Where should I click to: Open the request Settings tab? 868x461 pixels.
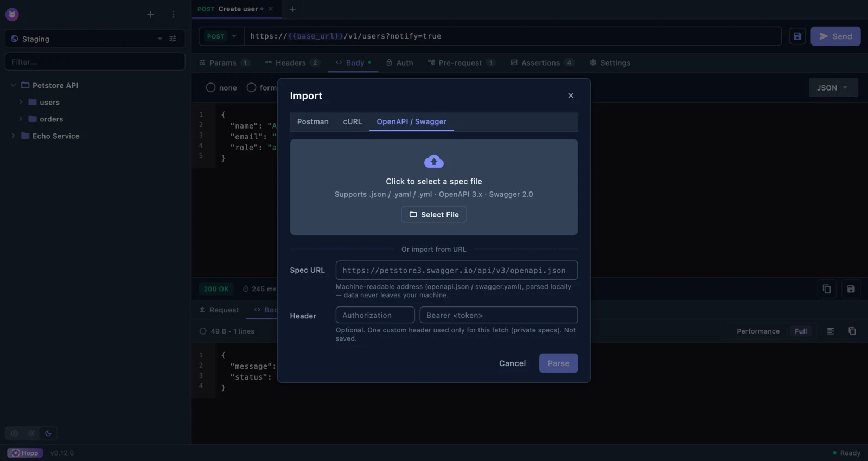[610, 63]
